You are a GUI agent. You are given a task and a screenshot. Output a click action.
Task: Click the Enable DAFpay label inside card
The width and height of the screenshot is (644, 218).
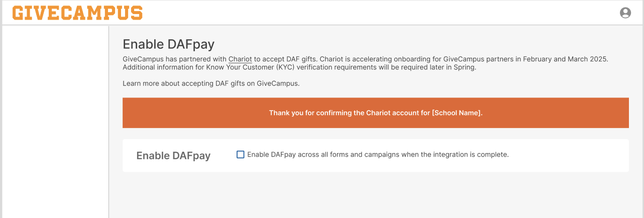[173, 156]
